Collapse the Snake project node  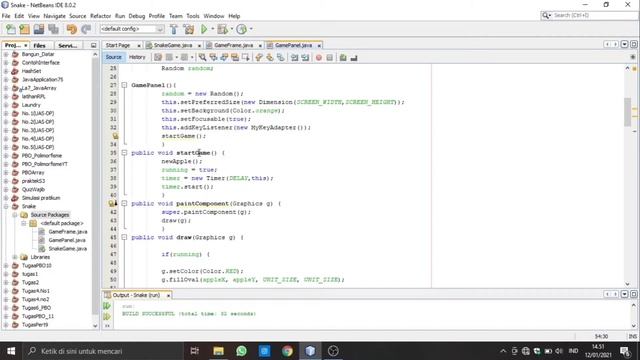(x=6, y=207)
